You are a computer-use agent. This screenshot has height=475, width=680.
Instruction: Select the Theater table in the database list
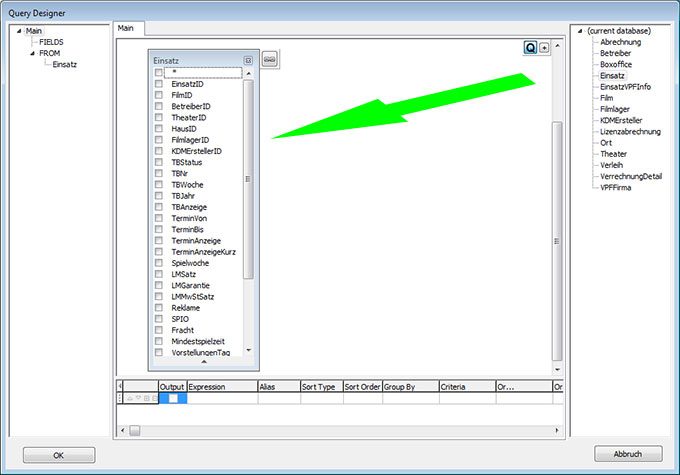613,154
